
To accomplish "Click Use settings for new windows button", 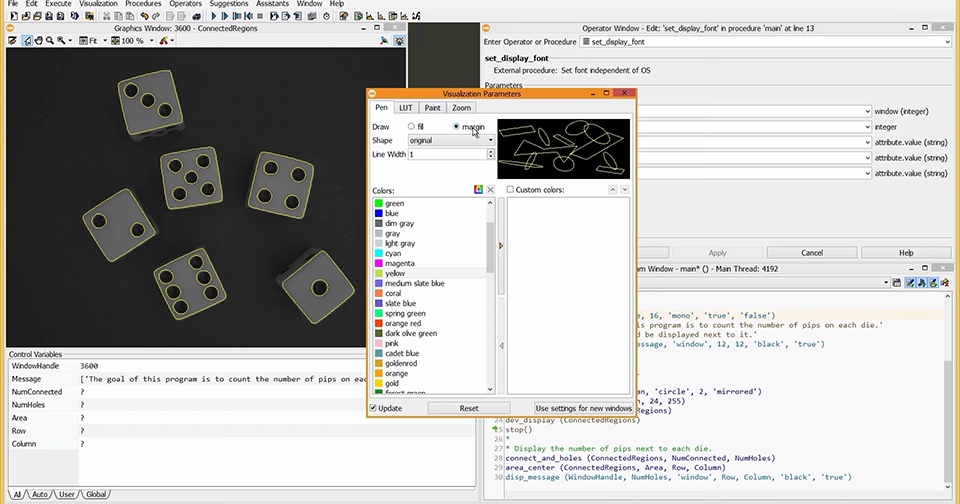I will click(x=583, y=408).
